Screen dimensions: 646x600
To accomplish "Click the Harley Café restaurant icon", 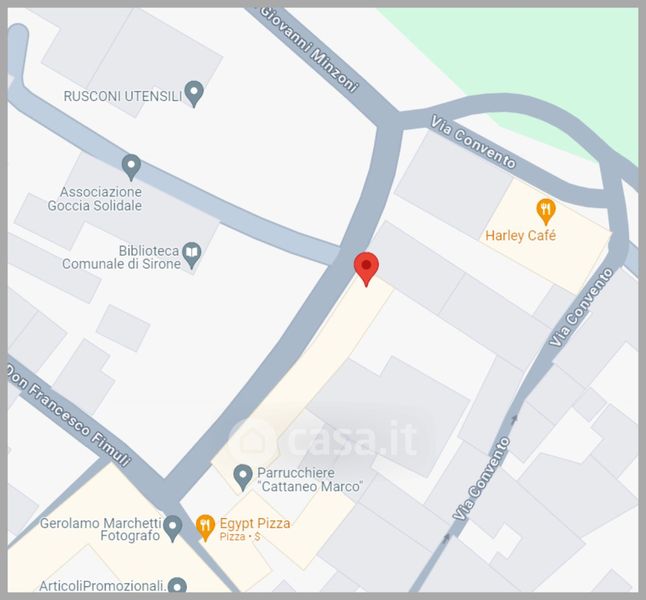I will pos(546,212).
